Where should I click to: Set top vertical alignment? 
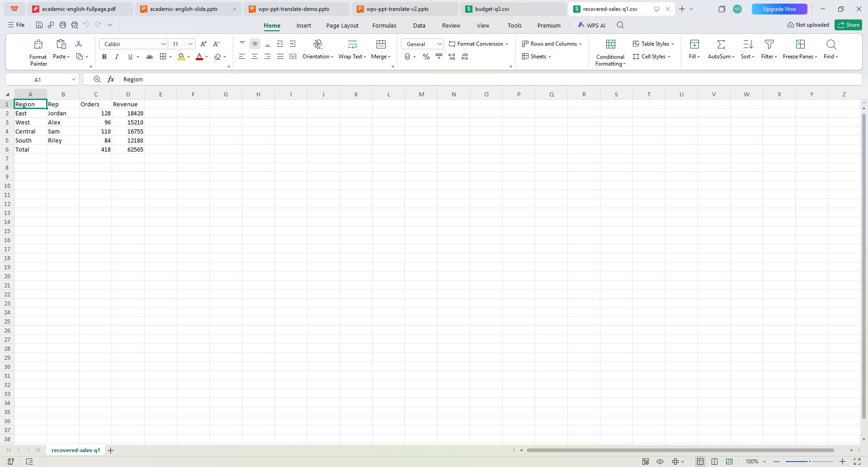[x=242, y=44]
